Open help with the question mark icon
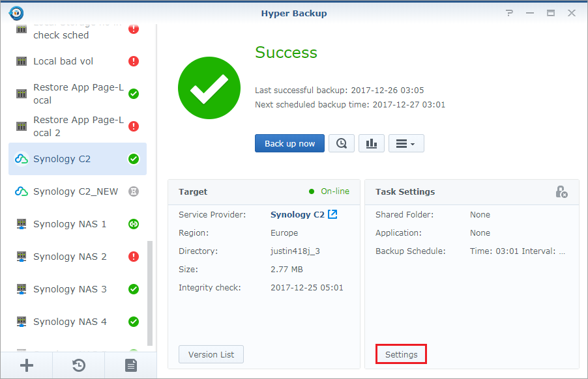 pos(509,12)
